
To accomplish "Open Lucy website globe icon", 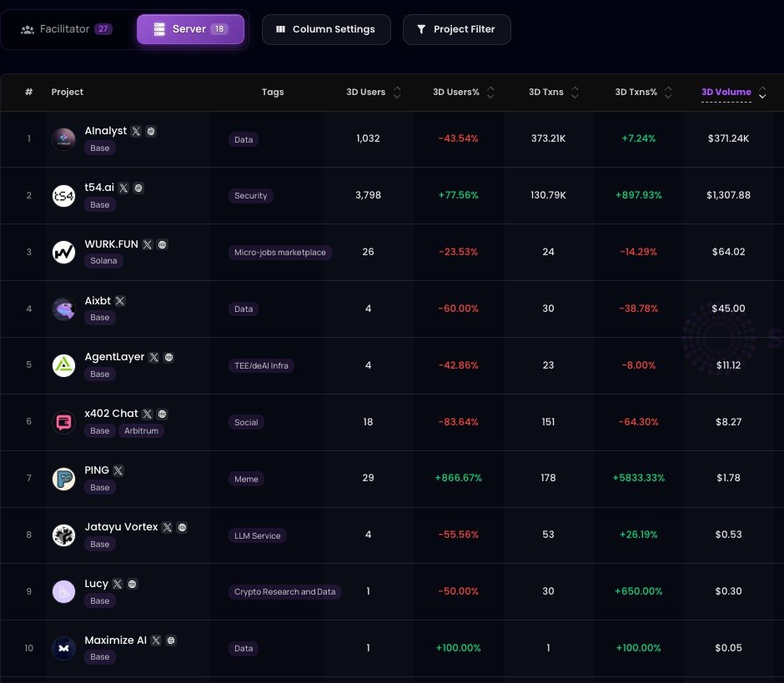I will pyautogui.click(x=132, y=584).
